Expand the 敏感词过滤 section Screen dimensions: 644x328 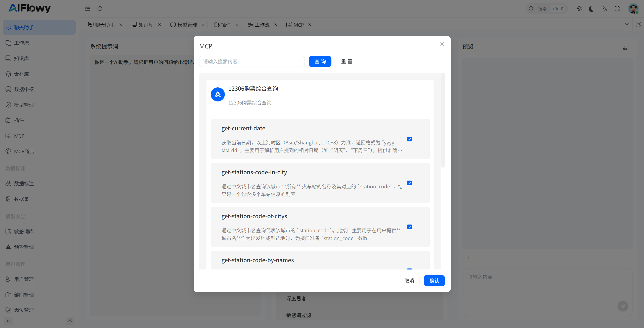point(298,315)
